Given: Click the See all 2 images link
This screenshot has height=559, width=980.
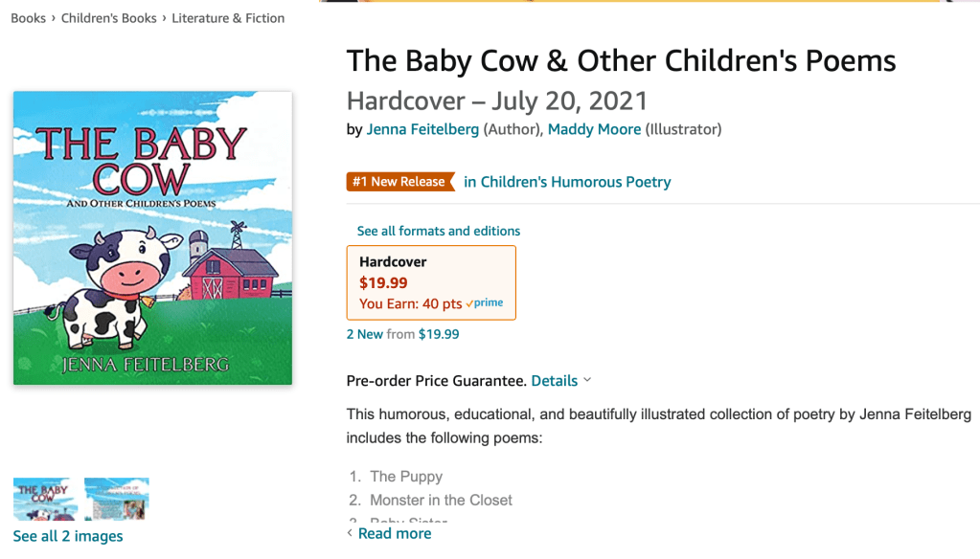Looking at the screenshot, I should [x=68, y=536].
